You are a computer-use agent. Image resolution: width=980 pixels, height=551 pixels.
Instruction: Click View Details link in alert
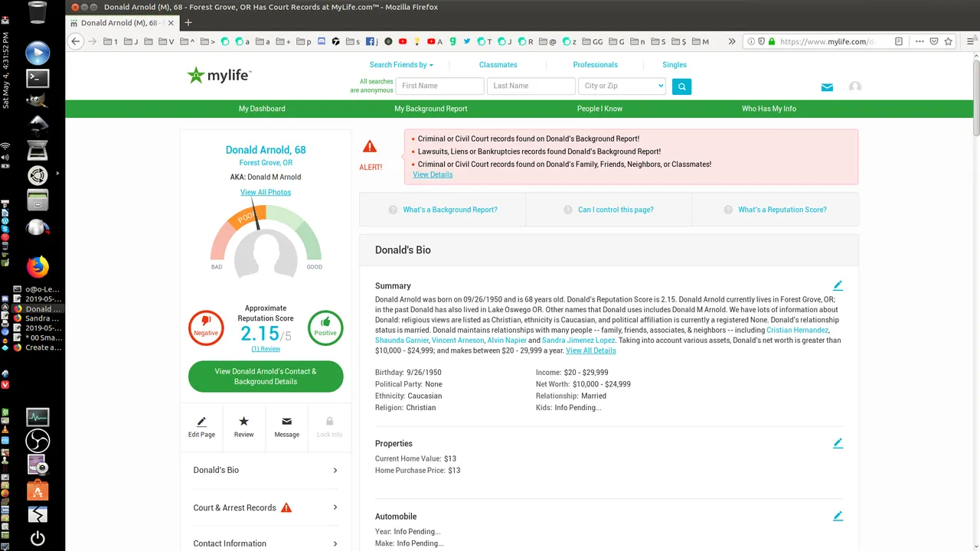pyautogui.click(x=433, y=174)
